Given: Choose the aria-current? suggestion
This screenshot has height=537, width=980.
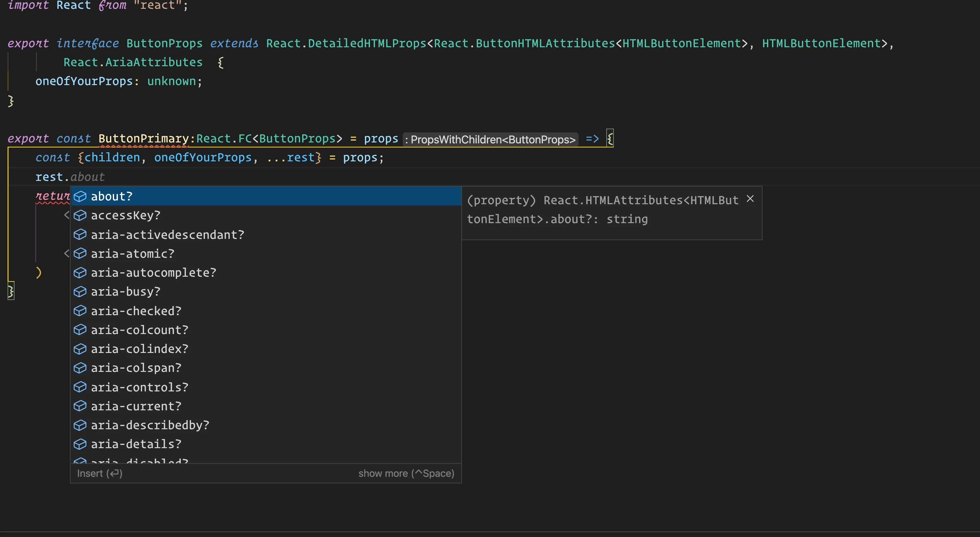Looking at the screenshot, I should click(136, 406).
